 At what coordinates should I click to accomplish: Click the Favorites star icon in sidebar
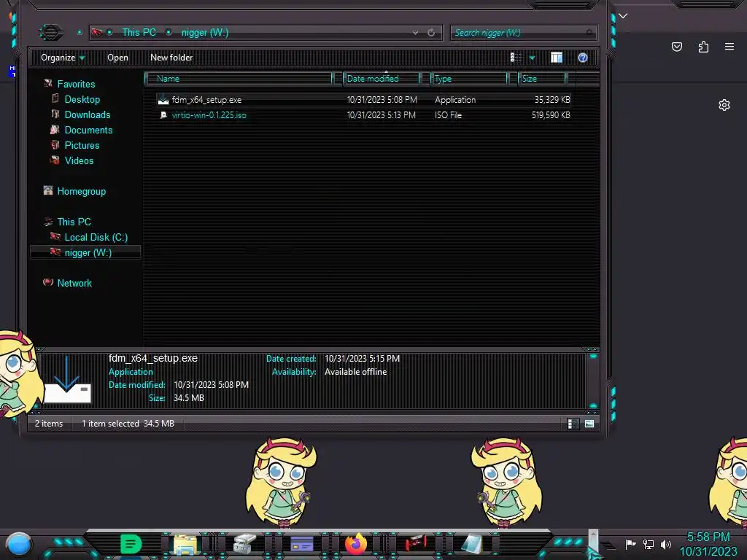pyautogui.click(x=48, y=83)
